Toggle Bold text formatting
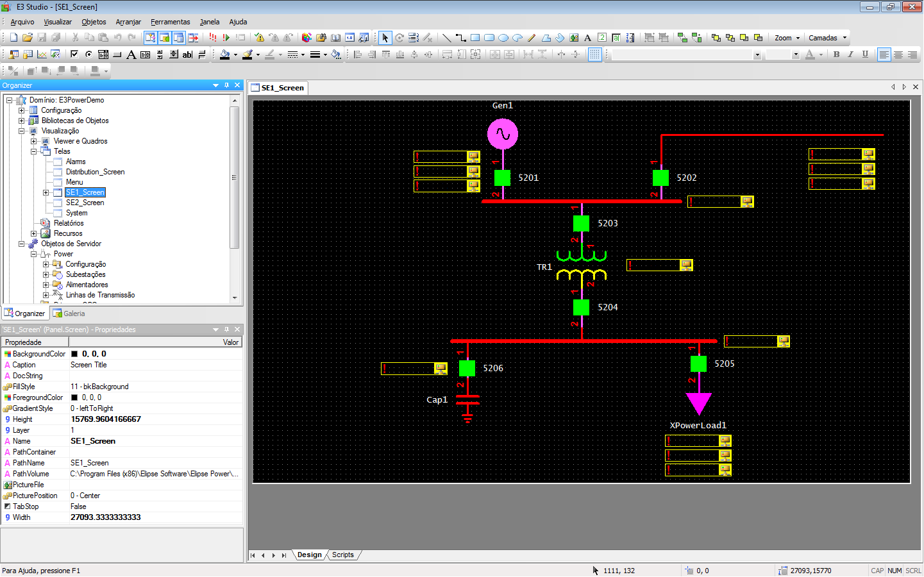The height and width of the screenshot is (577, 924). (x=836, y=54)
